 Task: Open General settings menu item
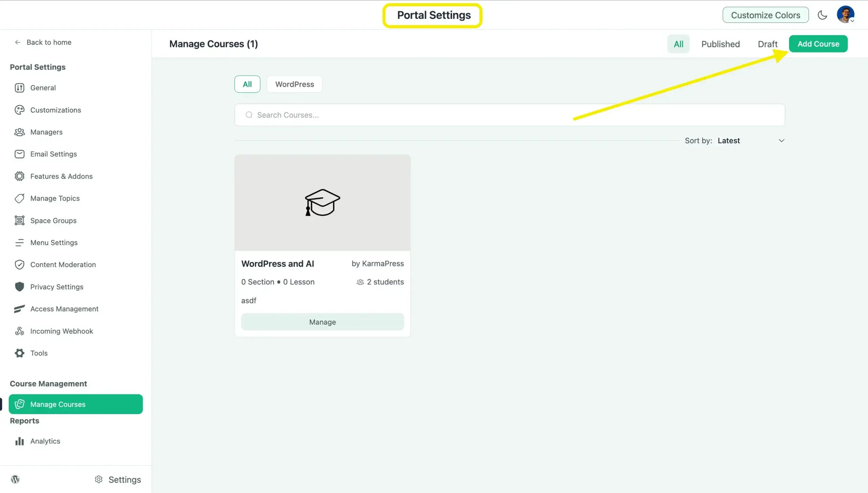click(x=76, y=88)
